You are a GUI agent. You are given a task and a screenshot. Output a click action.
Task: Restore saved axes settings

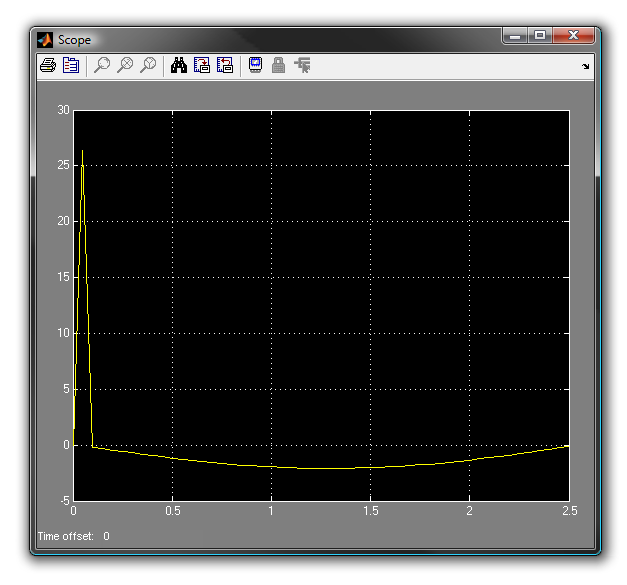click(x=225, y=66)
